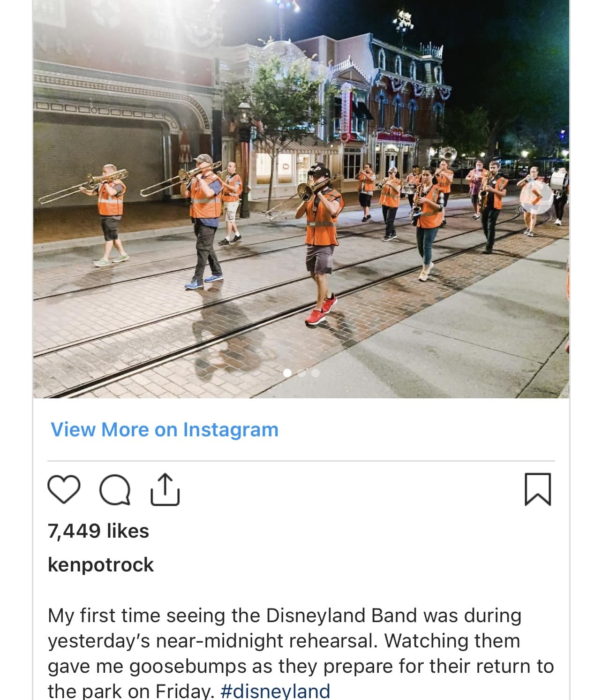
Task: Select the first carousel dot indicator
Action: tap(288, 373)
